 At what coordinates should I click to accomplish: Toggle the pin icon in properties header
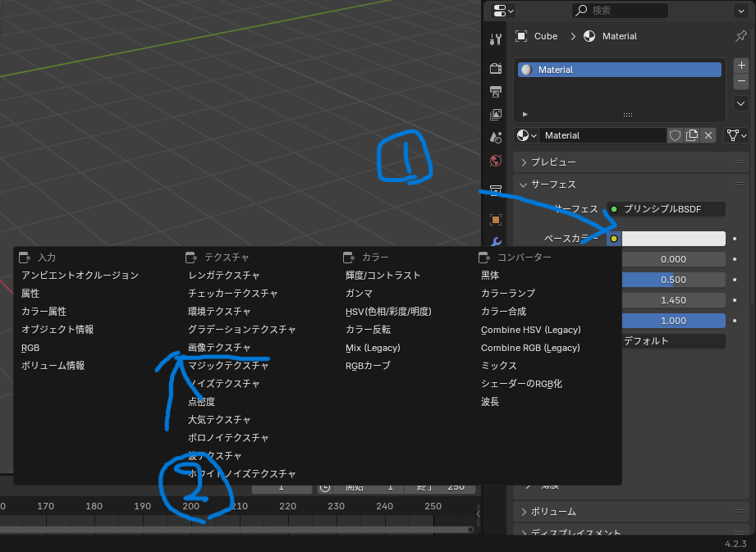(x=740, y=36)
